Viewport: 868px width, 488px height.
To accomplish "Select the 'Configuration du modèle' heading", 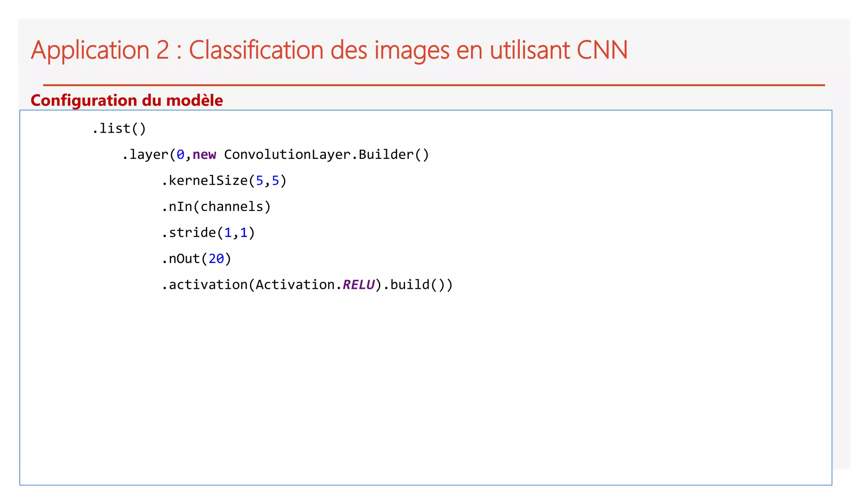I will [127, 101].
